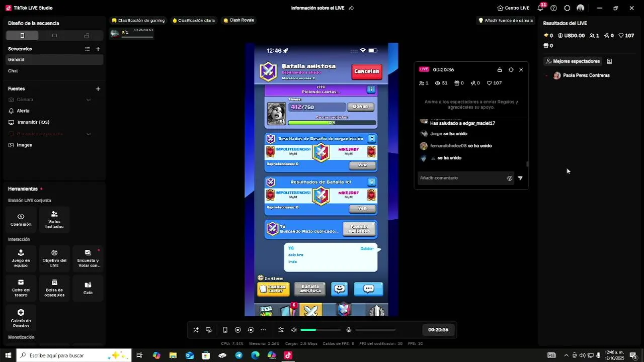Image resolution: width=644 pixels, height=362 pixels.
Task: Open the notifications bell
Action: 540,8
